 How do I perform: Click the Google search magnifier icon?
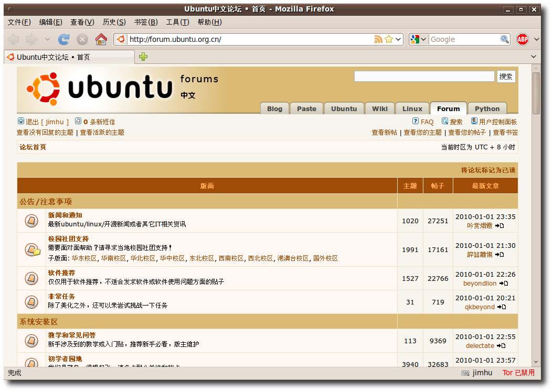505,39
